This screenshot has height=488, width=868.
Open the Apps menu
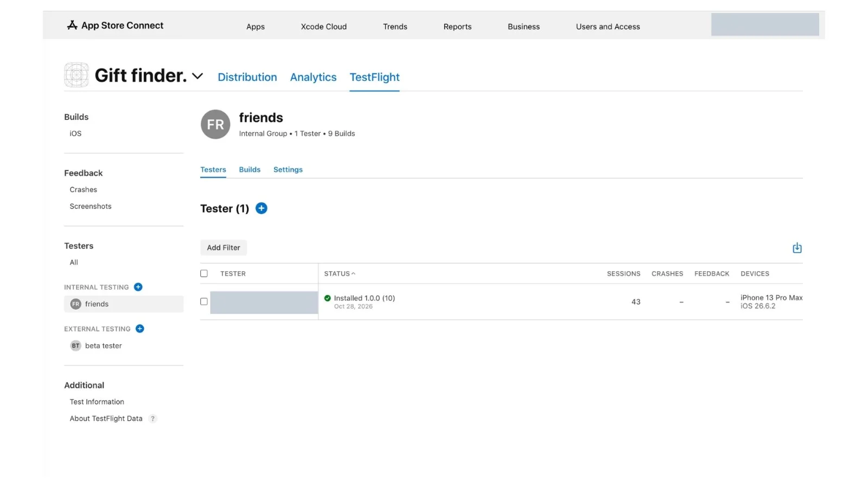point(256,27)
